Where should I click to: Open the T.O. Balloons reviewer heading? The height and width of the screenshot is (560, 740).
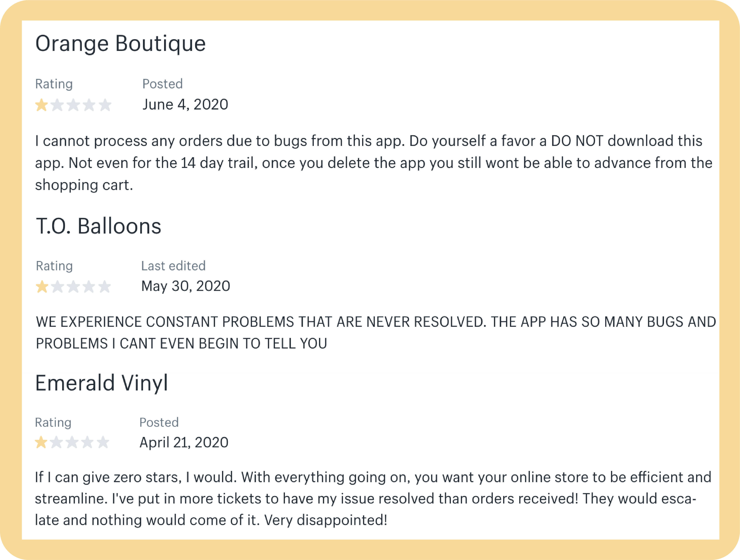pyautogui.click(x=98, y=226)
